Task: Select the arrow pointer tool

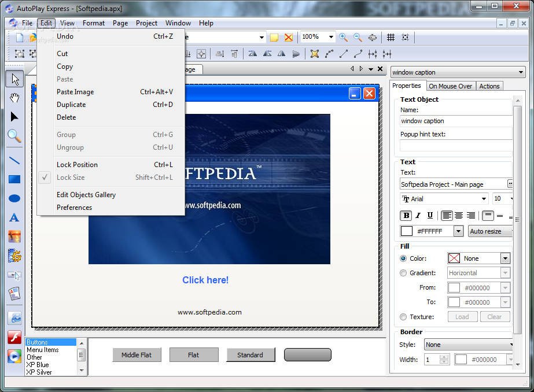Action: 14,79
